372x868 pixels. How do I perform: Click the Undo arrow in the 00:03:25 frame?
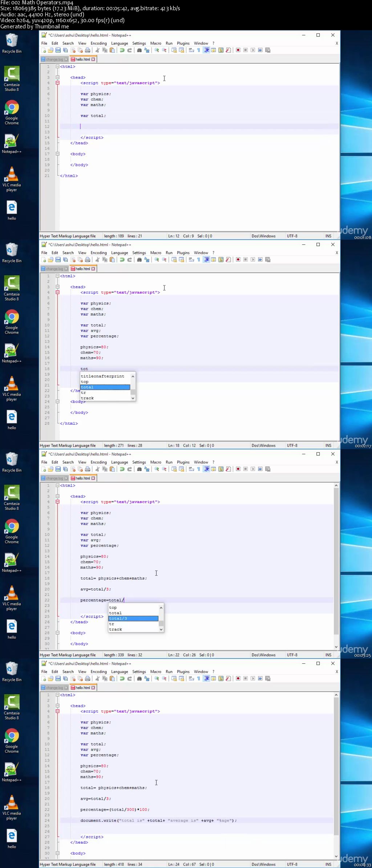pos(122,469)
